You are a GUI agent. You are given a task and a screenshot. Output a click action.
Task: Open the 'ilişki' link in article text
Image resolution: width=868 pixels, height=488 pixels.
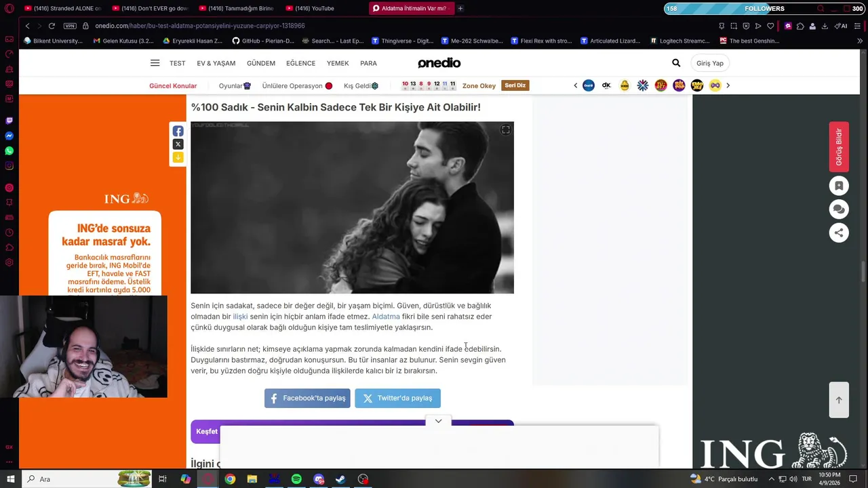(x=240, y=317)
